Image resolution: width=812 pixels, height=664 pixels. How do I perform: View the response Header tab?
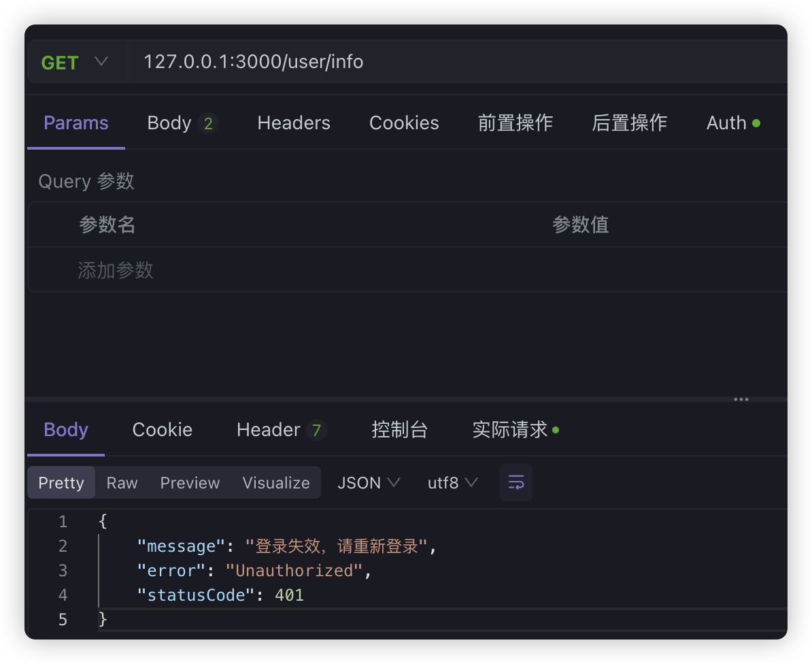point(281,430)
